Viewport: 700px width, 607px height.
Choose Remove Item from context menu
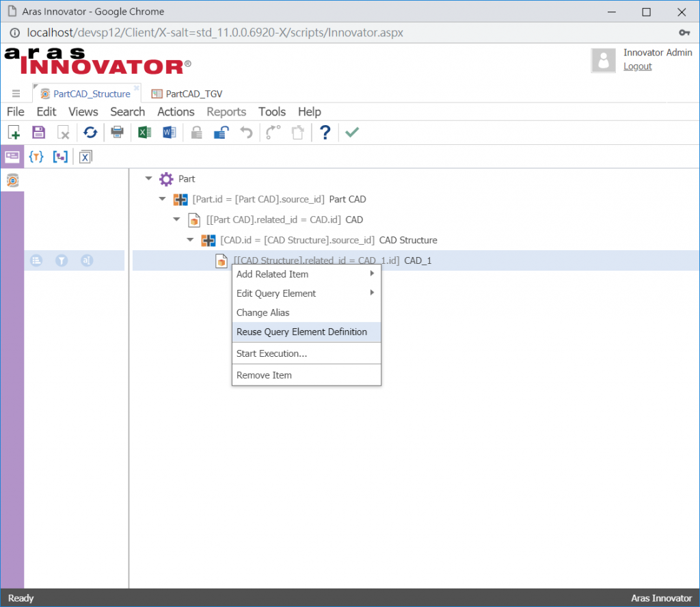pyautogui.click(x=307, y=375)
